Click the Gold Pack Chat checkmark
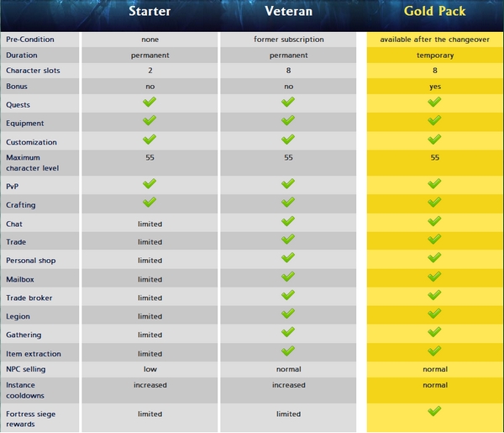The image size is (504, 433). (x=434, y=221)
